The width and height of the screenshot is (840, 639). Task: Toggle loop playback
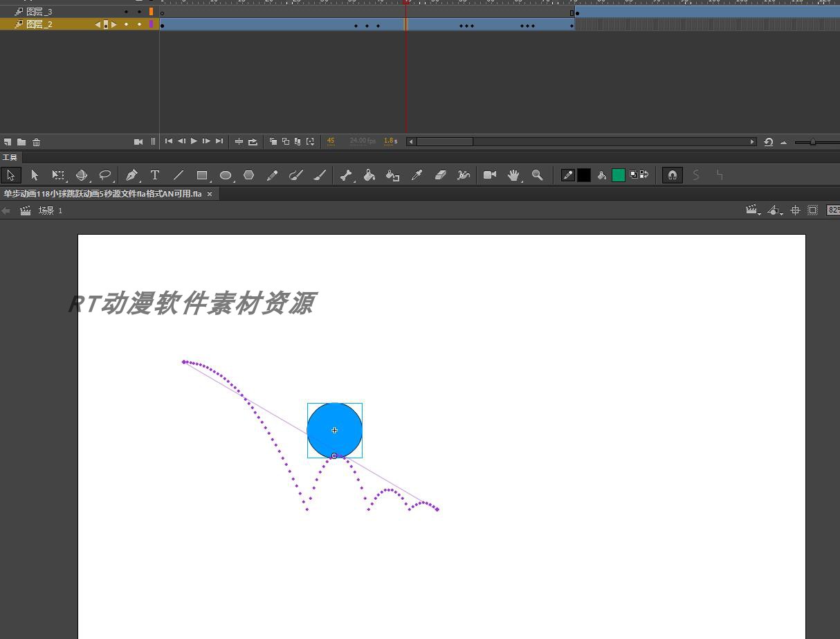click(253, 141)
